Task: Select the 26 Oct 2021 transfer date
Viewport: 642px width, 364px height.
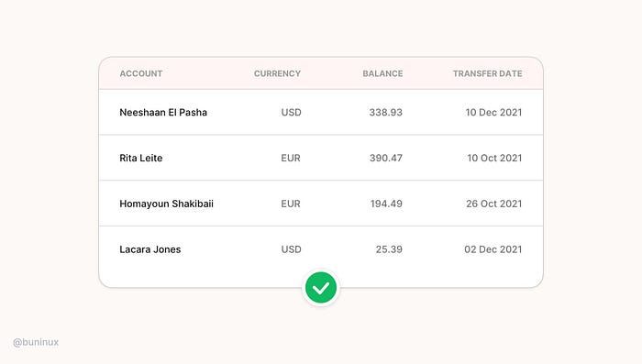Action: (x=493, y=204)
